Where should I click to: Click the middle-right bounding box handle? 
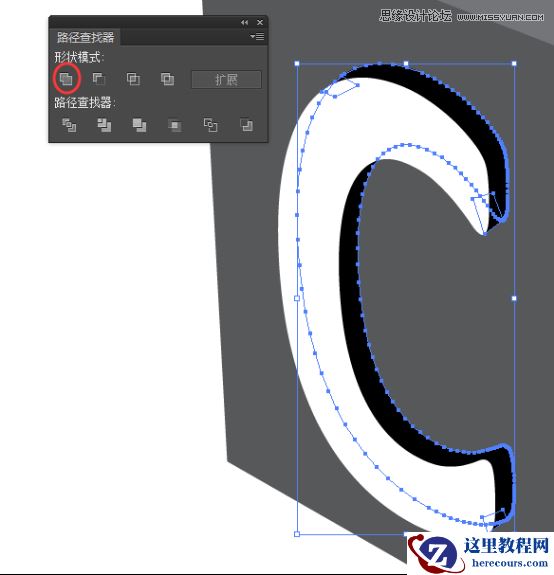pos(514,299)
